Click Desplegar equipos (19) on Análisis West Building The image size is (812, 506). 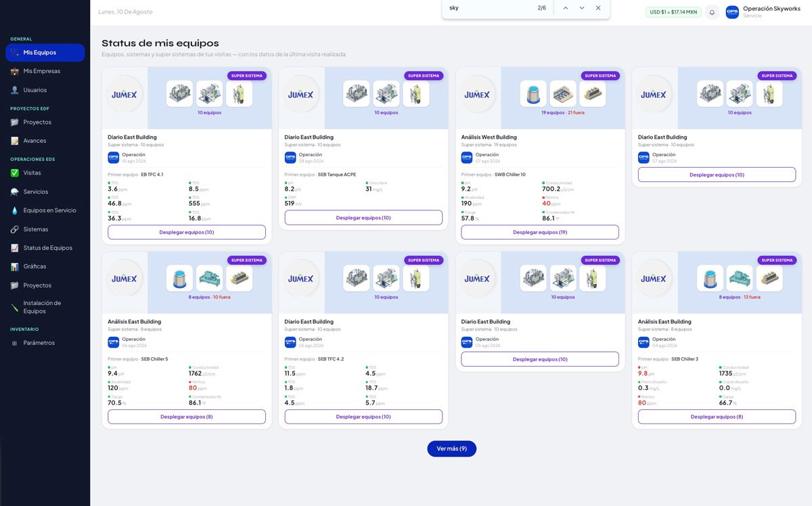(x=540, y=232)
